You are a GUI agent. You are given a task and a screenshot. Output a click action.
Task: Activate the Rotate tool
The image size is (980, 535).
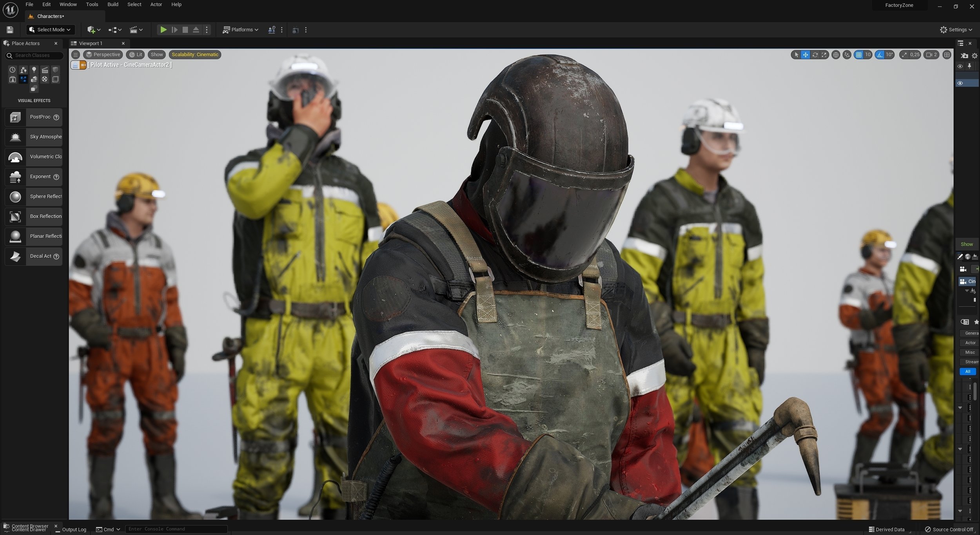[815, 55]
